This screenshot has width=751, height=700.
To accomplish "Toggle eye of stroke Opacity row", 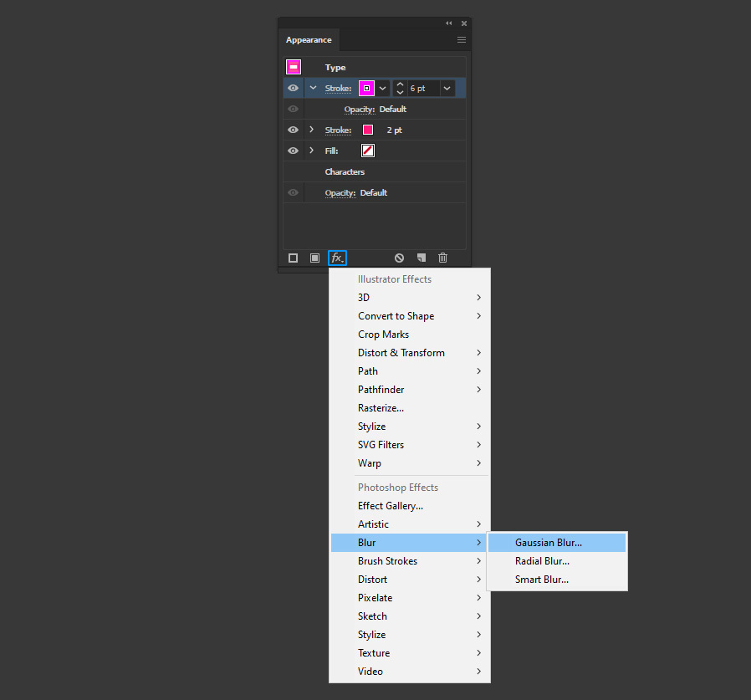I will tap(293, 110).
